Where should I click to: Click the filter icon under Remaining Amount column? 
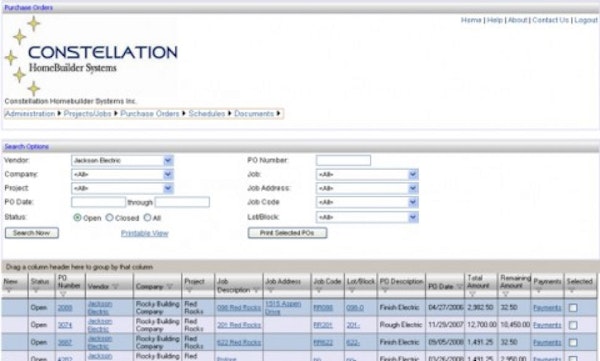pyautogui.click(x=505, y=294)
